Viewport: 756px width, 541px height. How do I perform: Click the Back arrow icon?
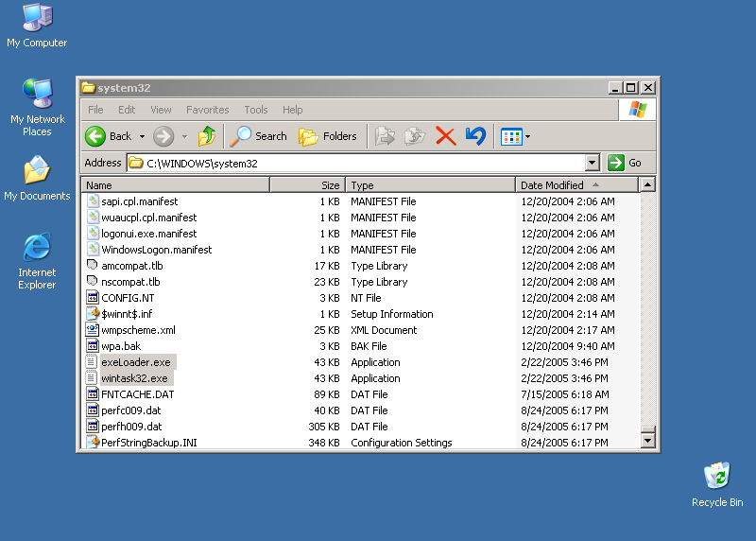tap(95, 136)
